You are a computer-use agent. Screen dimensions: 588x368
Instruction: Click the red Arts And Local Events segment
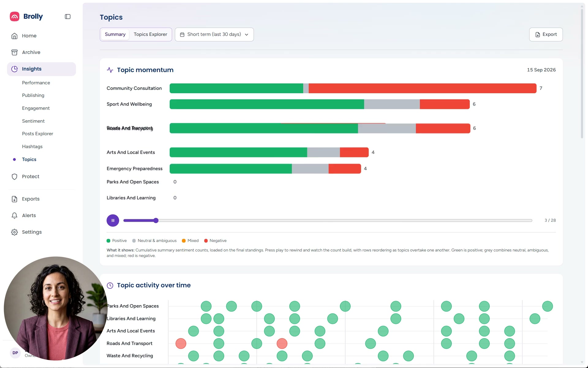tap(354, 152)
